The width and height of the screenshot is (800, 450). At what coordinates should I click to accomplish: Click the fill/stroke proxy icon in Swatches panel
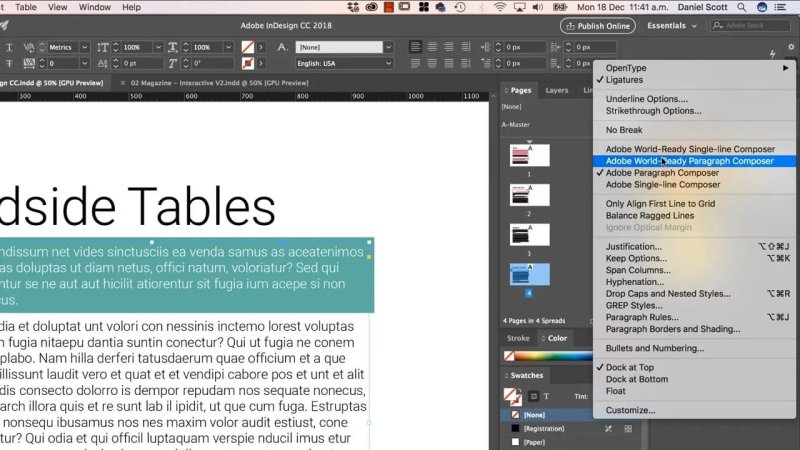coord(512,396)
